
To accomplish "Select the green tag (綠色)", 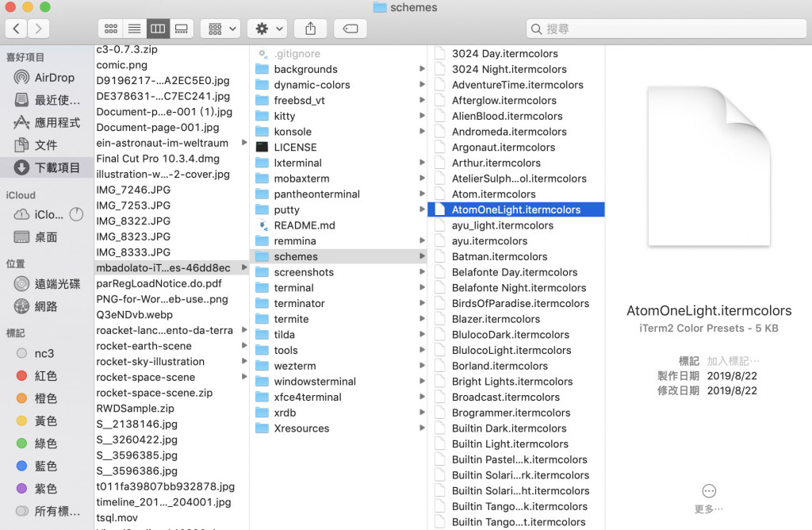I will (x=47, y=444).
